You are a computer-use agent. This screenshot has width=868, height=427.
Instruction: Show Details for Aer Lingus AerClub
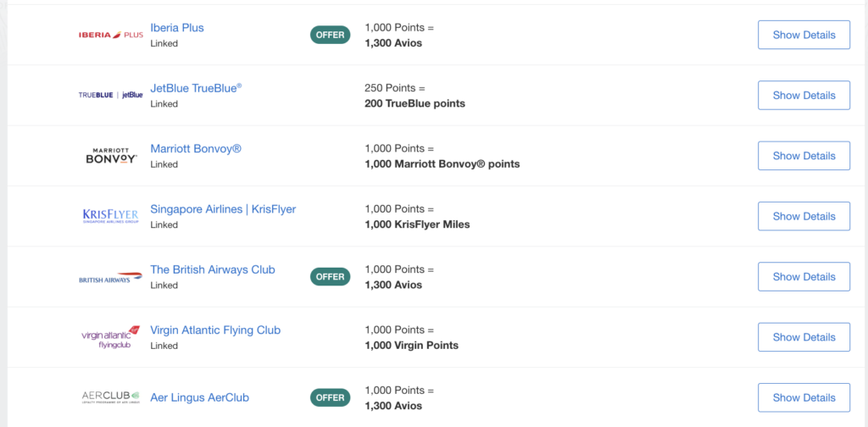click(x=804, y=397)
